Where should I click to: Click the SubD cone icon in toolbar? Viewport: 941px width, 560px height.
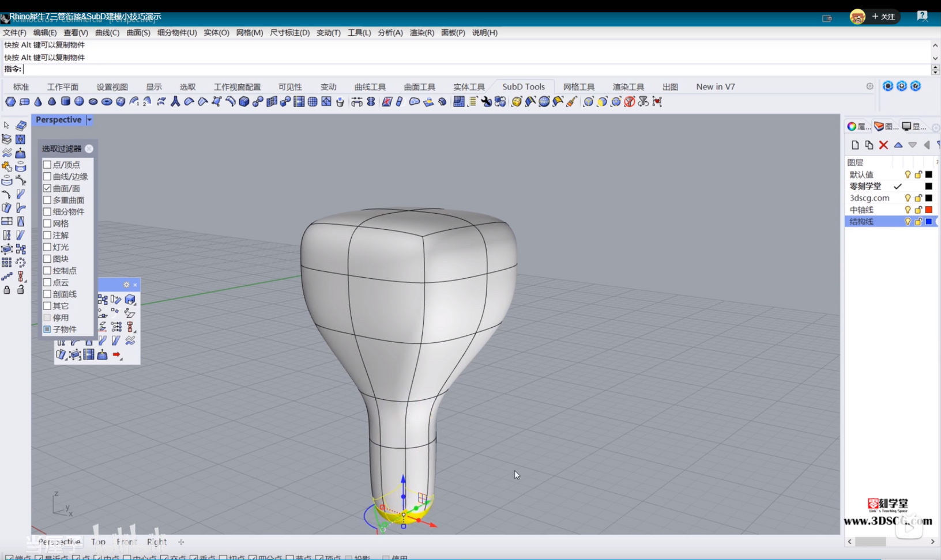tap(38, 101)
